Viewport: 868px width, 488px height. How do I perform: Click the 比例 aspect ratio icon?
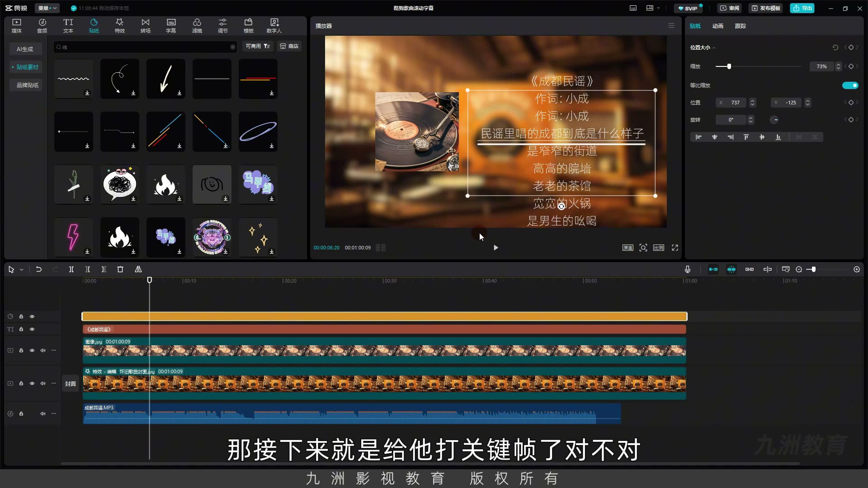pyautogui.click(x=659, y=248)
